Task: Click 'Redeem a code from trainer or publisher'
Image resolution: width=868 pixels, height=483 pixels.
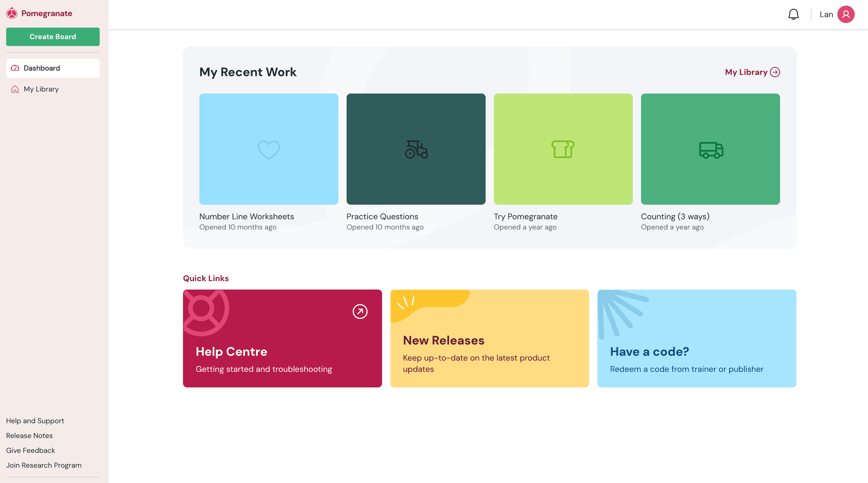Action: pos(686,369)
